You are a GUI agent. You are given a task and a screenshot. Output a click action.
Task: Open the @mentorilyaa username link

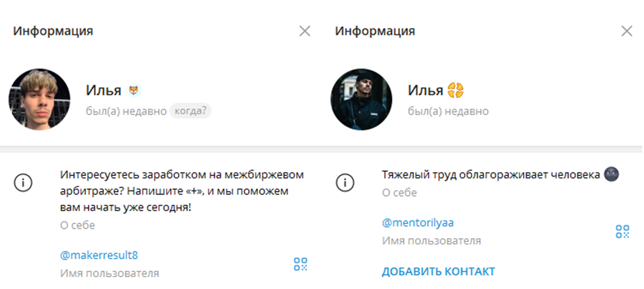coord(418,223)
